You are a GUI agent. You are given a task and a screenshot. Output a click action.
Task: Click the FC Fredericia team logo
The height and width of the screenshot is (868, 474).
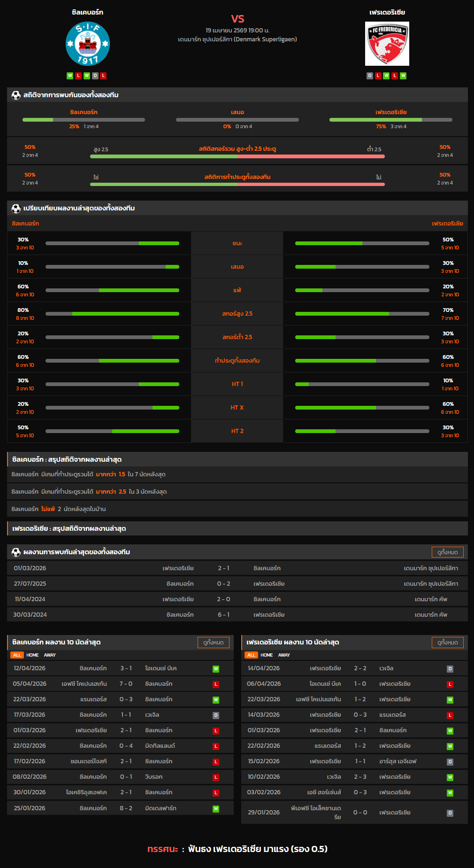tap(387, 44)
